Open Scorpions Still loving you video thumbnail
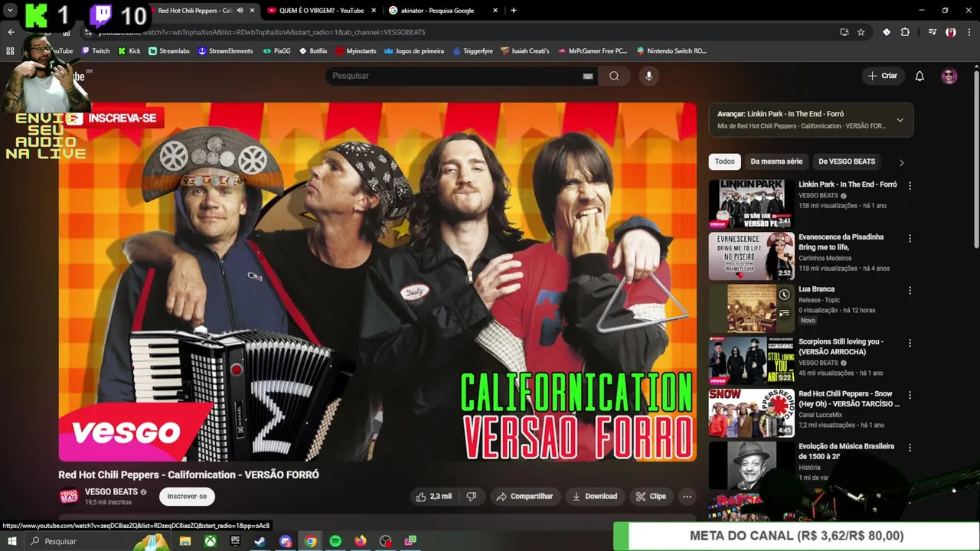The width and height of the screenshot is (980, 551). coord(751,361)
